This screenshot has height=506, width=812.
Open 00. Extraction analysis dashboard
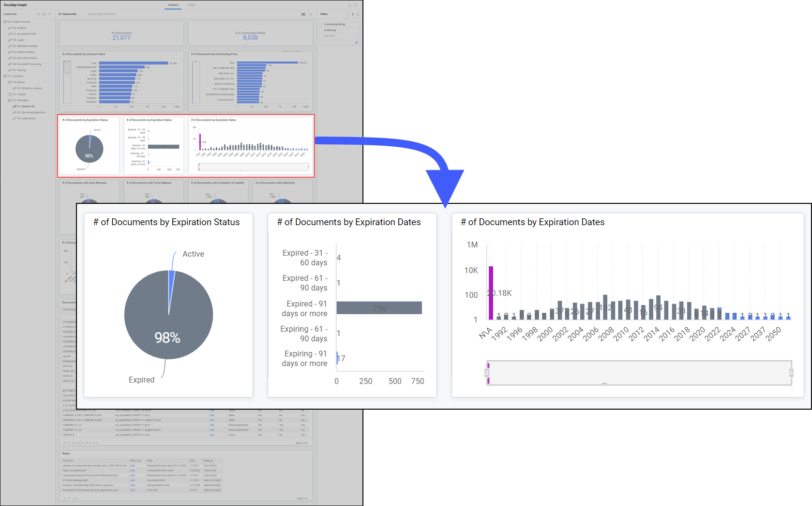click(x=30, y=88)
